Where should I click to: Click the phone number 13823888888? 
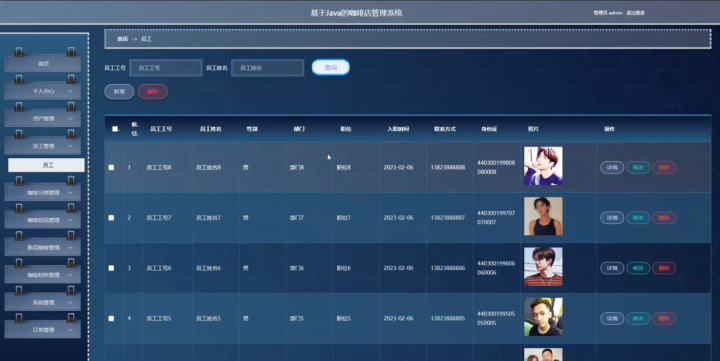point(448,168)
